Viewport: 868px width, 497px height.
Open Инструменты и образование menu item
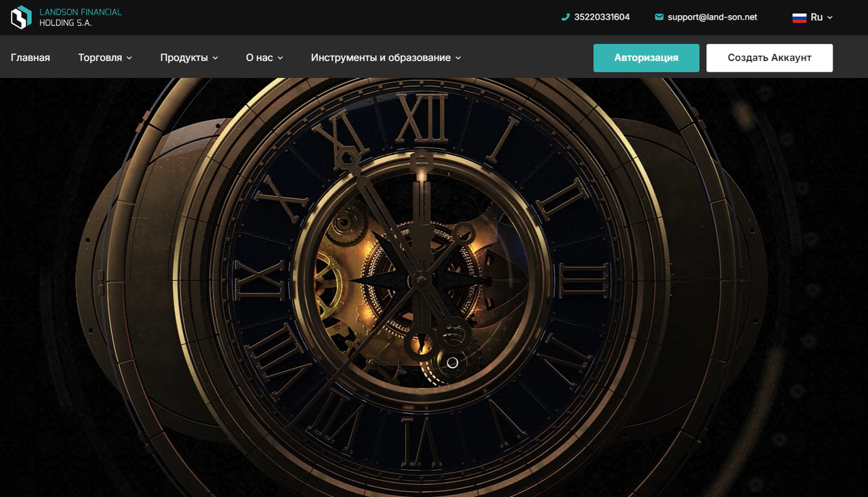pos(380,58)
